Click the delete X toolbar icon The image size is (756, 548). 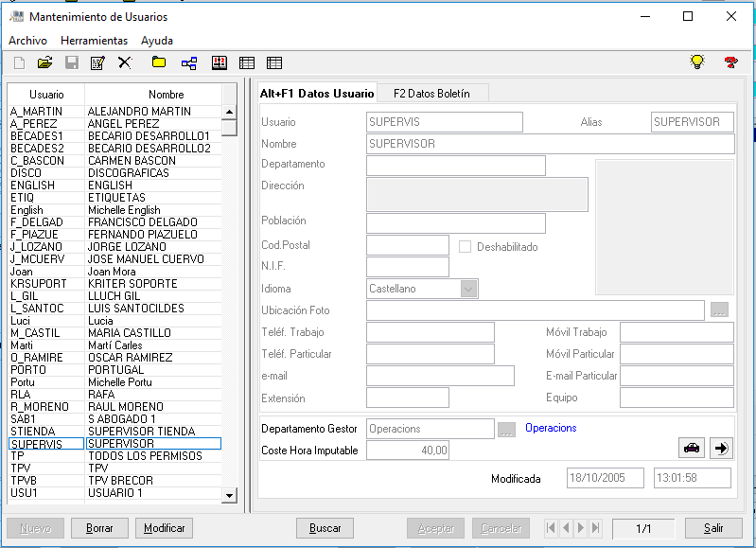coord(124,62)
